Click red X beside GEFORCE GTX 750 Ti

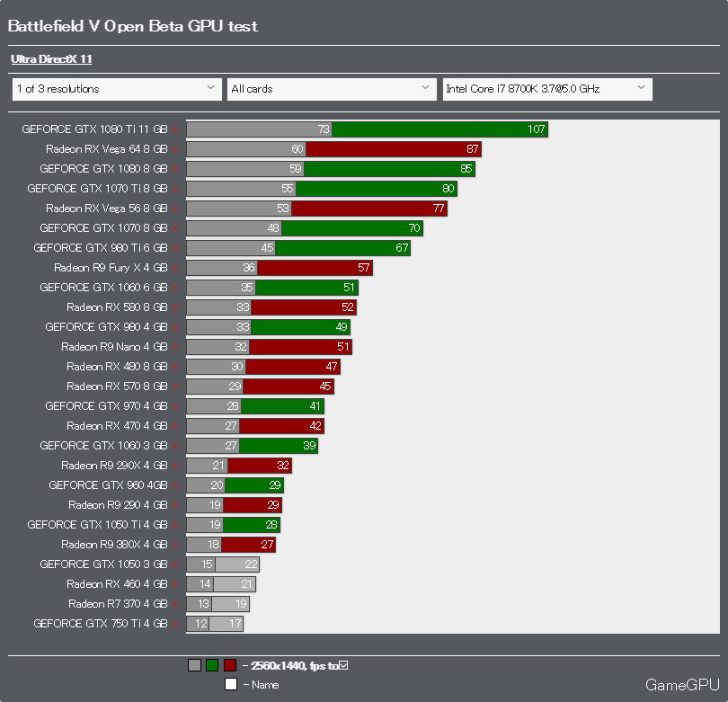point(175,624)
